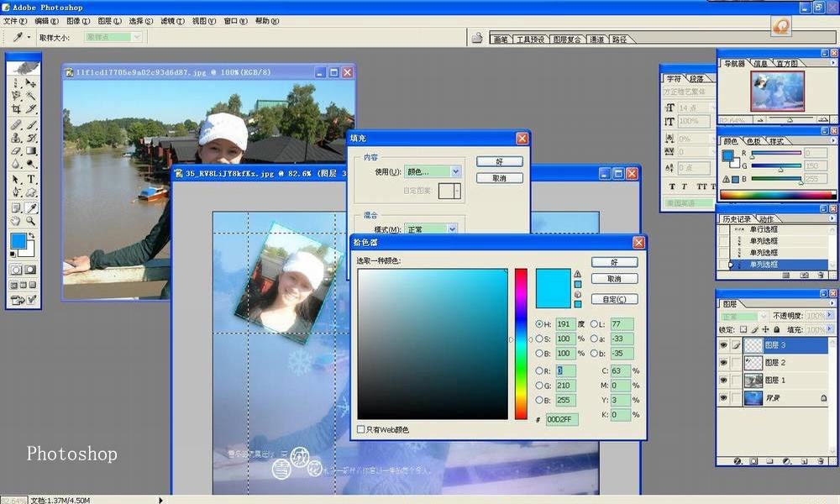Select the H hue radio button
Screen dimensions: 840x504
click(x=539, y=324)
